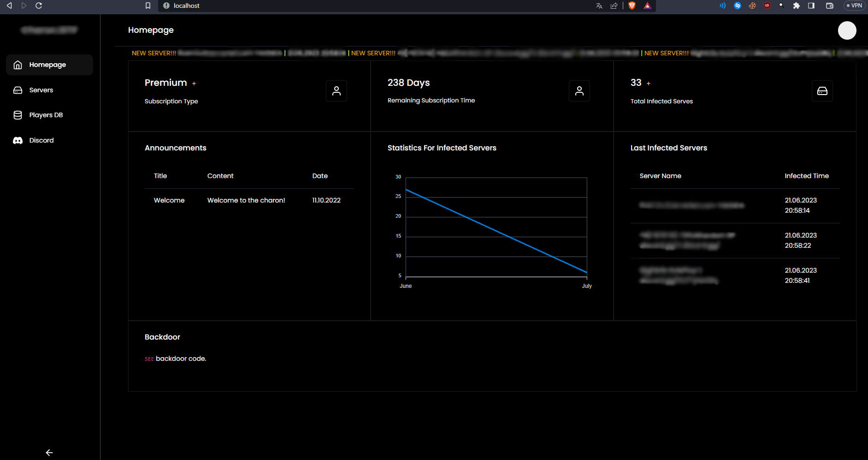The image size is (868, 460).
Task: Click infected time 21.06.2023 20:58:14
Action: (801, 205)
